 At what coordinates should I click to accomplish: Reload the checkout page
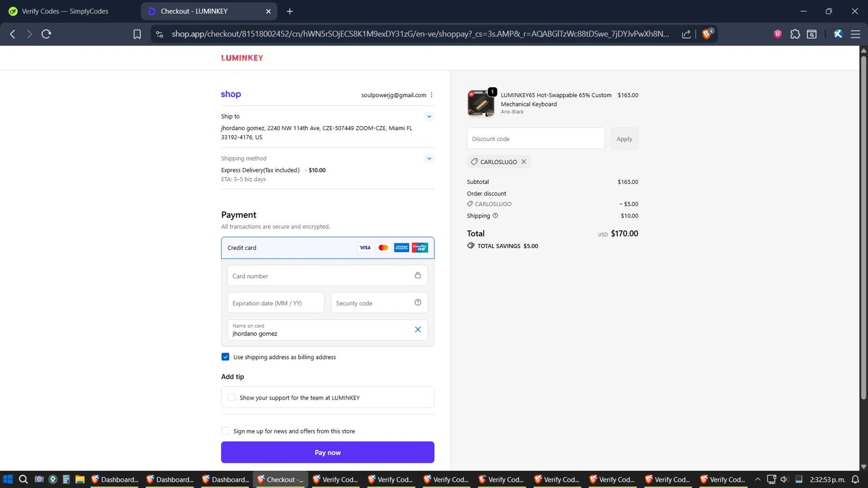click(x=46, y=34)
